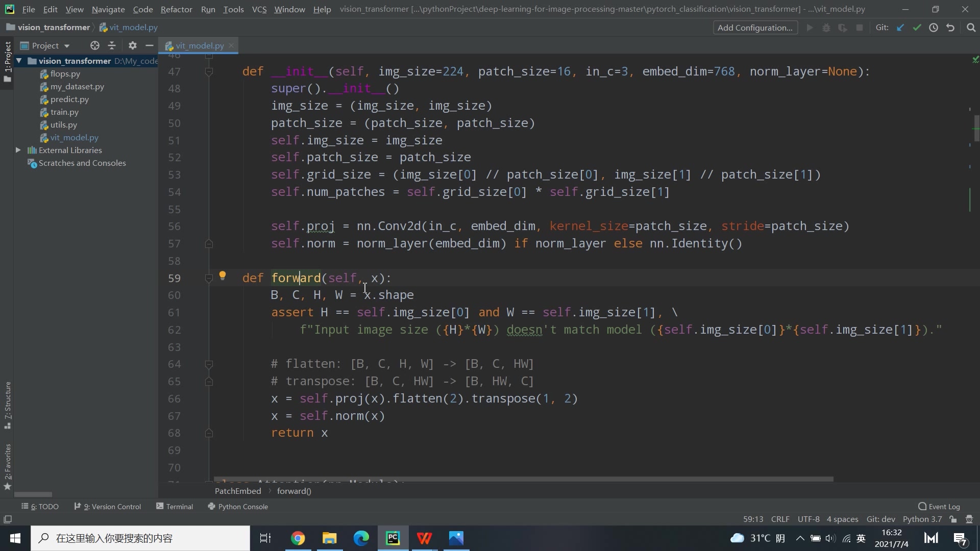Click the locate file target icon

(x=95, y=45)
